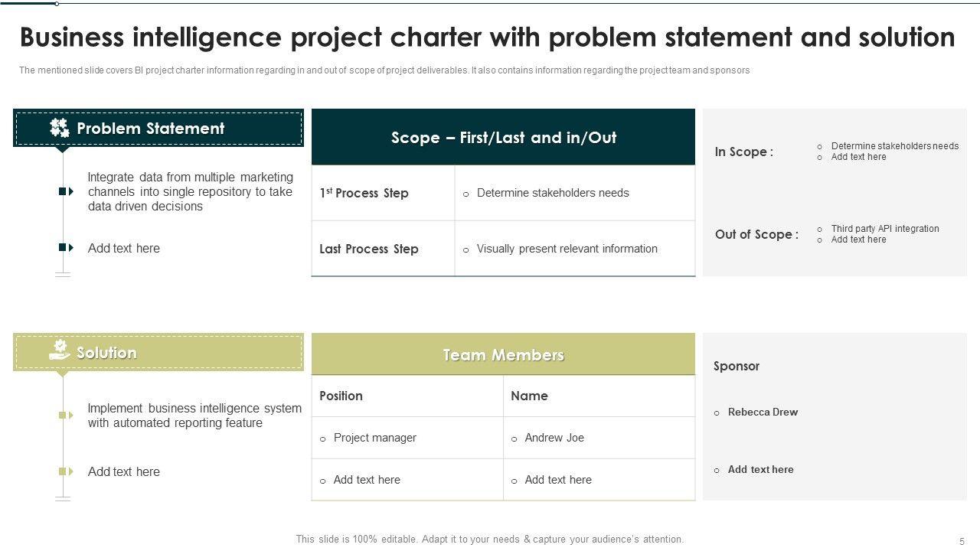Click the Sponsor heading

(x=737, y=366)
